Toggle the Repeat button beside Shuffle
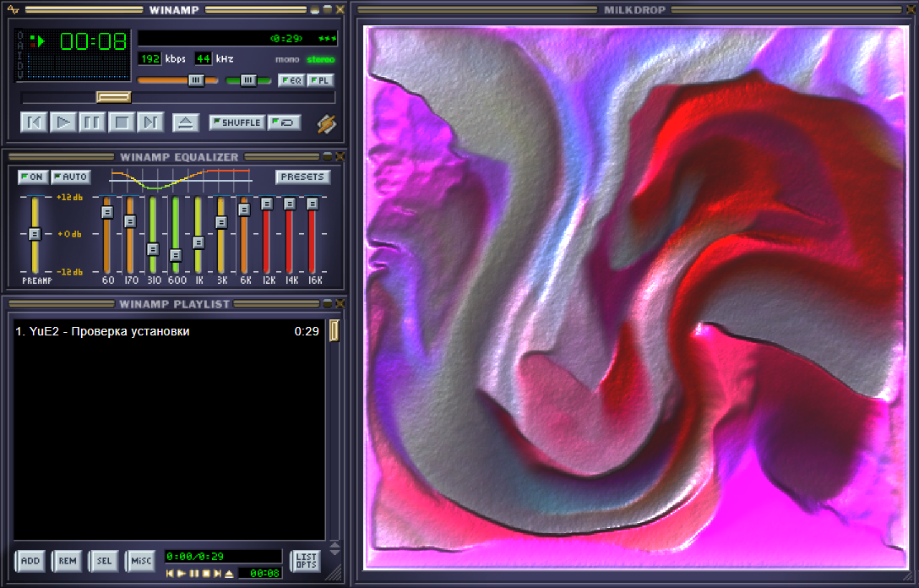The height and width of the screenshot is (588, 919). [285, 122]
